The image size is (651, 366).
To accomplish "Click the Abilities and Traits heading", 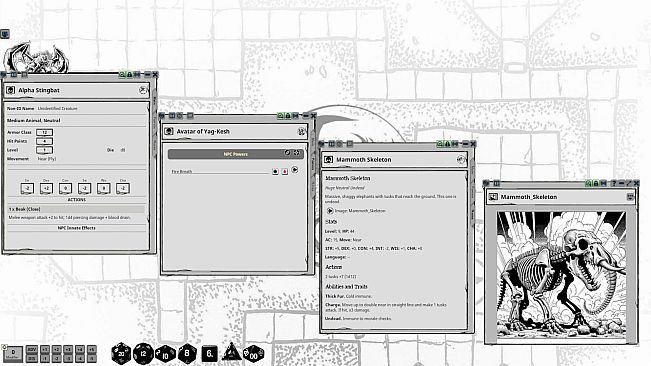I will [x=346, y=287].
